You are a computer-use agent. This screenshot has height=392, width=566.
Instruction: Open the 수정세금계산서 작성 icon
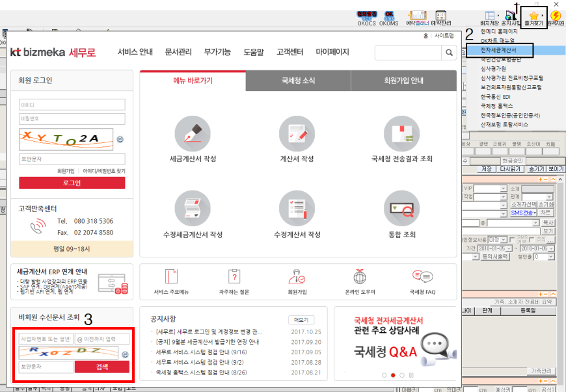193,209
